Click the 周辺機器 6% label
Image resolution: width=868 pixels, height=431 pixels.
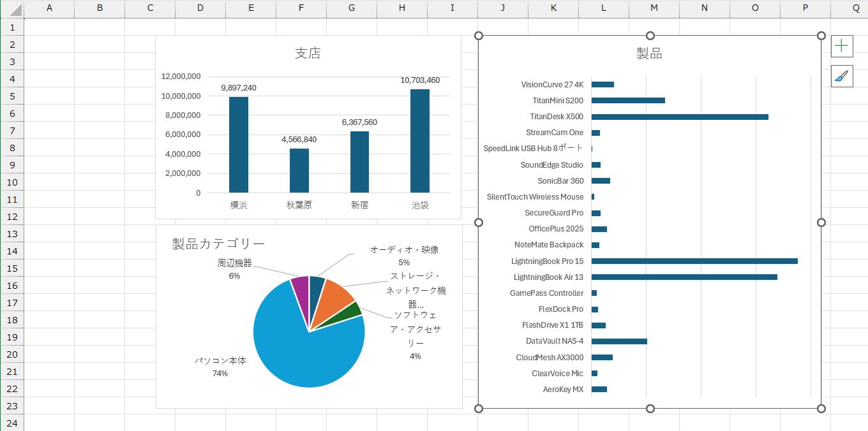click(x=234, y=270)
